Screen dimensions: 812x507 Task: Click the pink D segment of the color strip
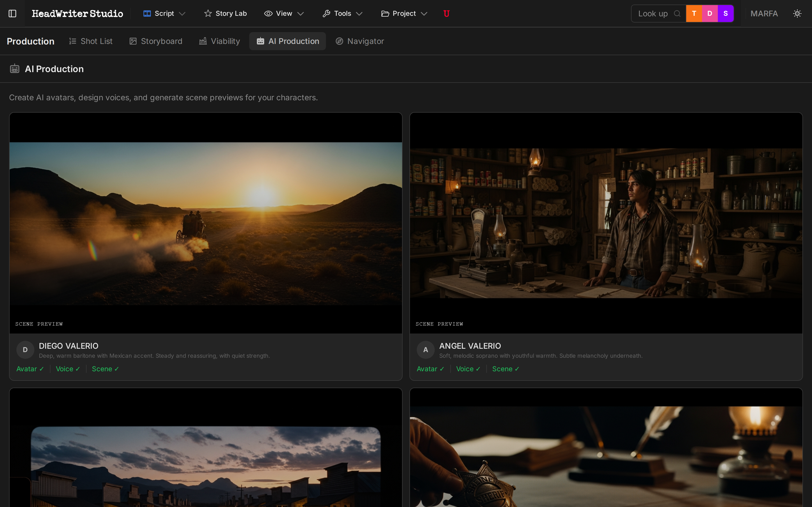tap(709, 14)
